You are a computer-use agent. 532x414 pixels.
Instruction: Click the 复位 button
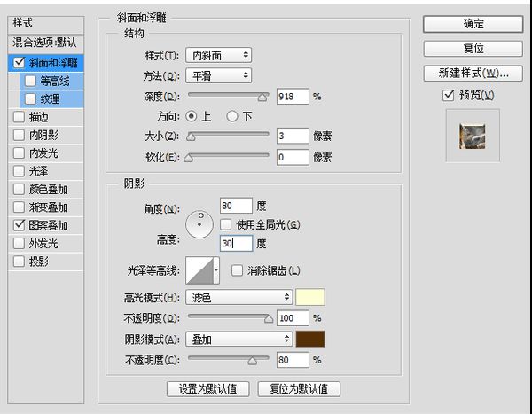click(473, 48)
